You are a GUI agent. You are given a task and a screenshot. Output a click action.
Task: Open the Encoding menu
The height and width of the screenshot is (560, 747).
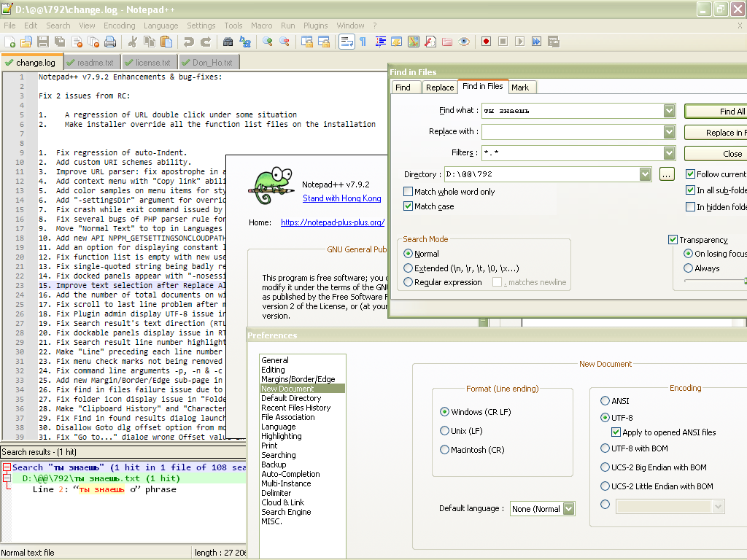[119, 26]
